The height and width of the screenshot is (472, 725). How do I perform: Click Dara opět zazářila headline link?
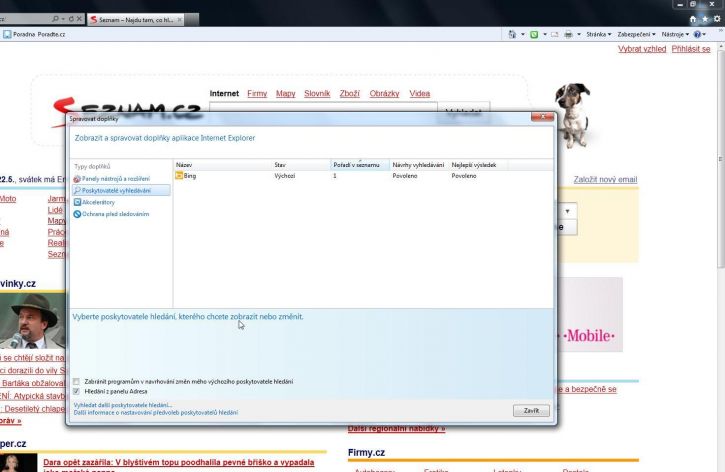point(178,466)
